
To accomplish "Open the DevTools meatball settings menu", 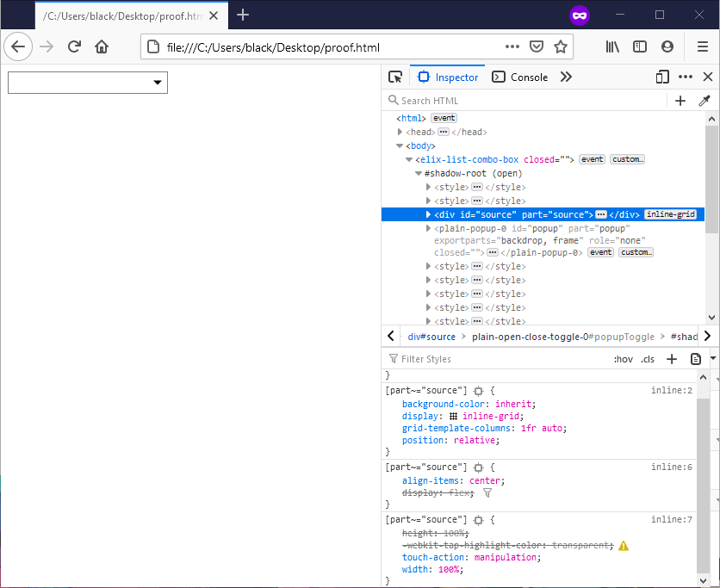I will (686, 77).
